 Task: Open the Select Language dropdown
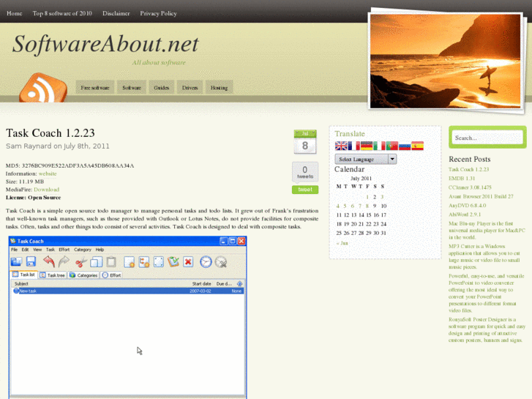(x=365, y=159)
